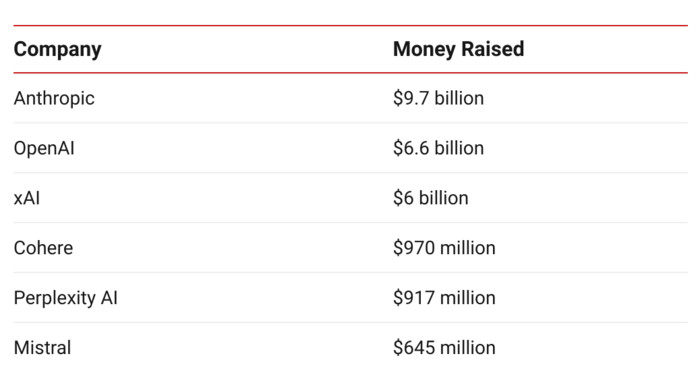700x379 pixels.
Task: Click the word billion in OpenAI's row
Action: tap(459, 148)
